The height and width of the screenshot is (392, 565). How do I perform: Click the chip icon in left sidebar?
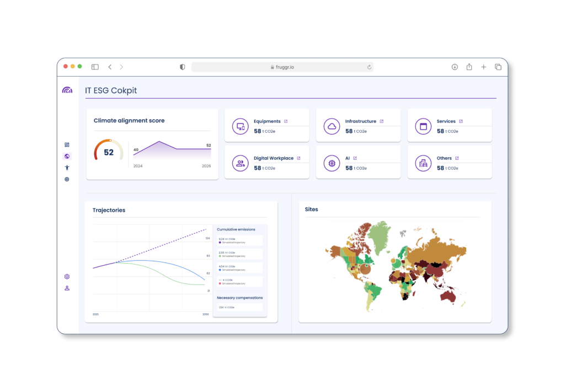pyautogui.click(x=67, y=179)
